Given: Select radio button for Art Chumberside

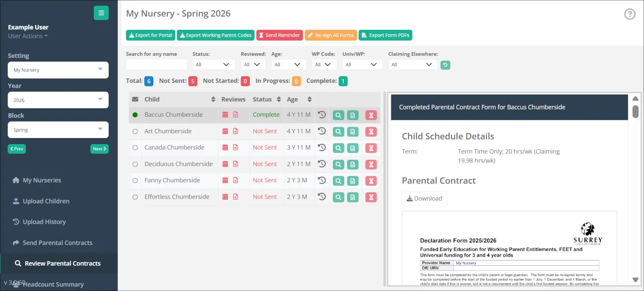Looking at the screenshot, I should click(x=135, y=131).
